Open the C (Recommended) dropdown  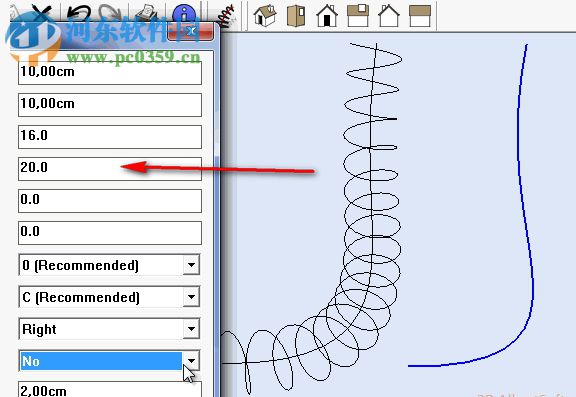(x=191, y=297)
